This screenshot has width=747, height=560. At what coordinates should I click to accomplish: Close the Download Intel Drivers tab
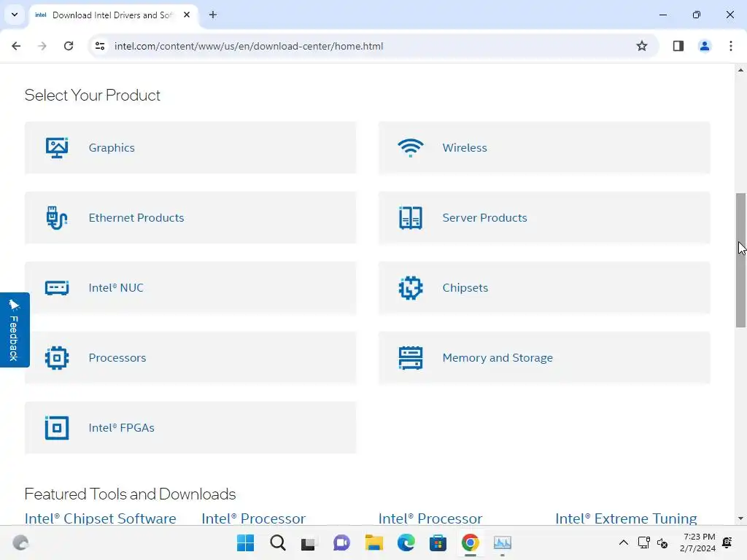pos(187,15)
